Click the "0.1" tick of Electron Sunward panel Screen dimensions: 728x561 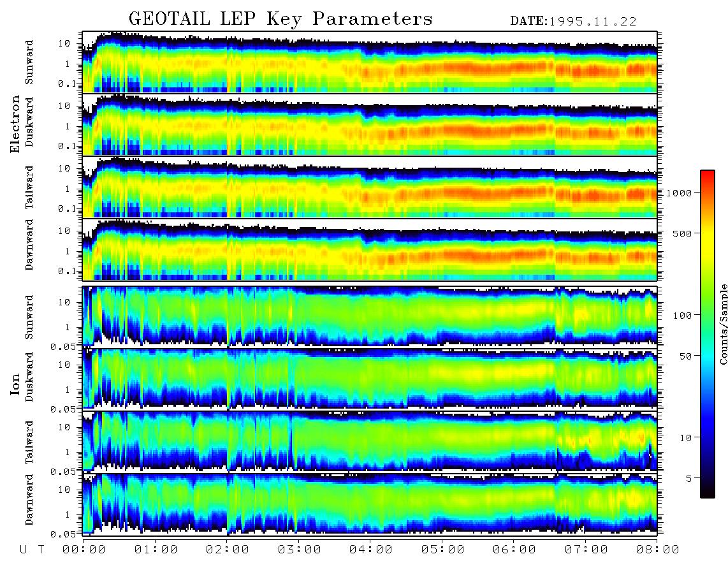[66, 84]
